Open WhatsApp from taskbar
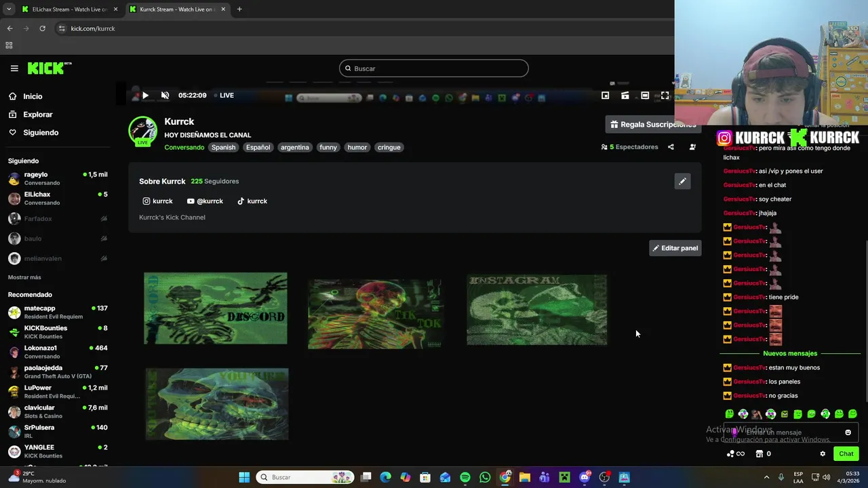This screenshot has width=868, height=488. tap(485, 477)
